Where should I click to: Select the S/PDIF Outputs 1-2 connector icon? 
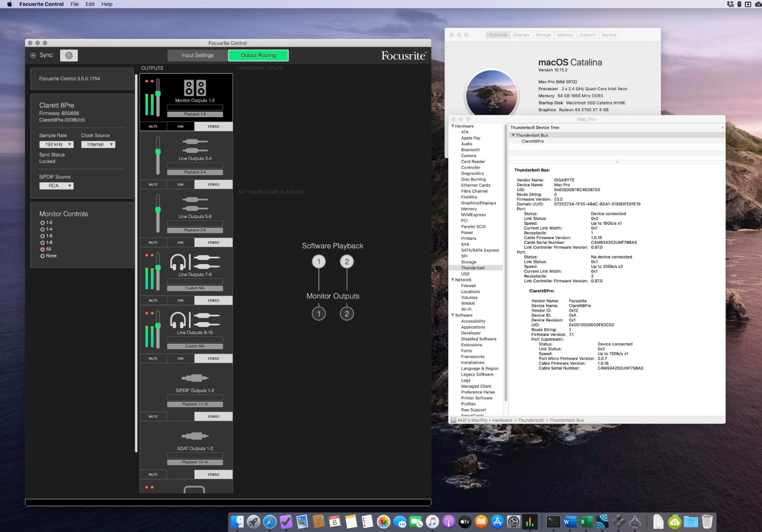tap(195, 378)
